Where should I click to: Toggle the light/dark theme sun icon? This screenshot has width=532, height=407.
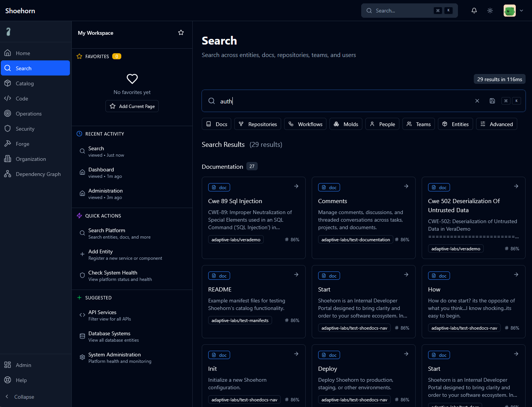click(x=490, y=11)
